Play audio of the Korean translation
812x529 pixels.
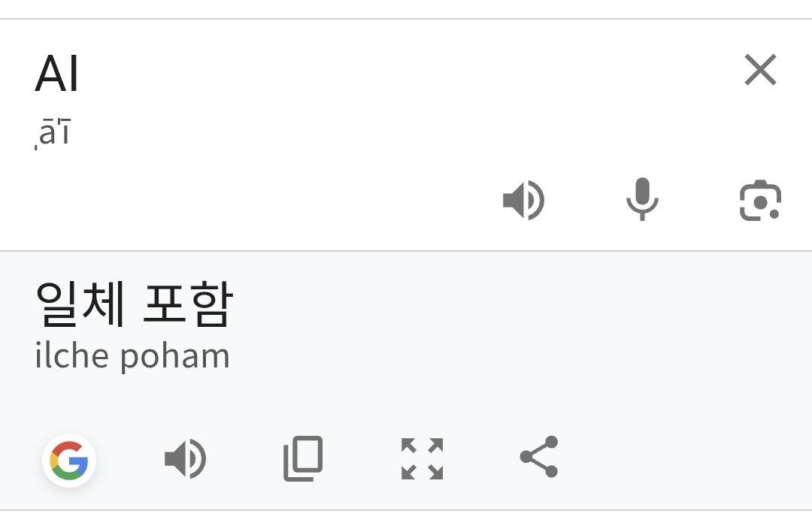[185, 458]
